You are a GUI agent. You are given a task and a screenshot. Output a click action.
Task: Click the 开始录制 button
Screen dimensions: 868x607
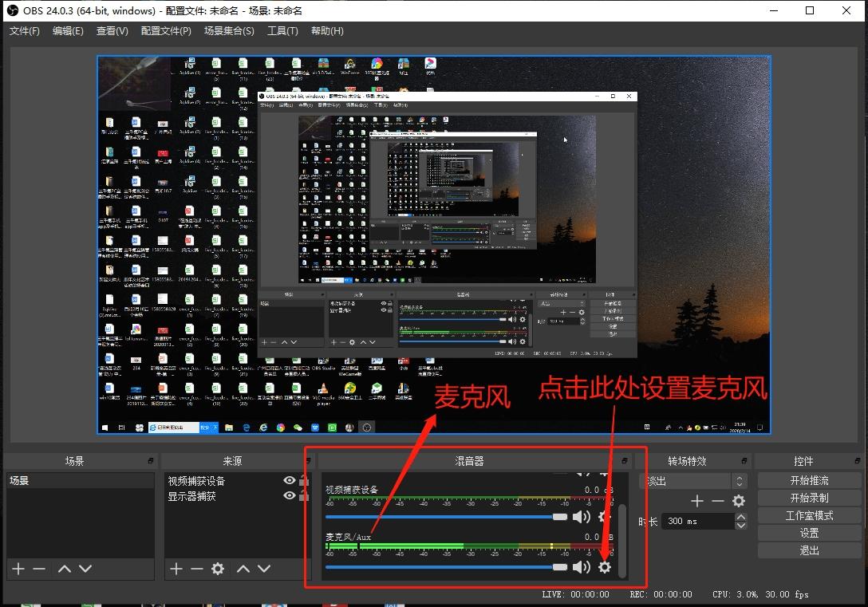pyautogui.click(x=809, y=498)
